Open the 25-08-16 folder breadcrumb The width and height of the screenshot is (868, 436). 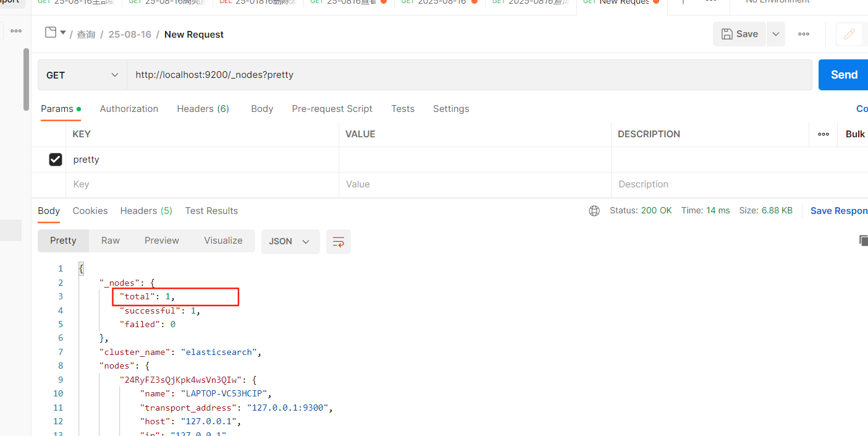tap(130, 35)
